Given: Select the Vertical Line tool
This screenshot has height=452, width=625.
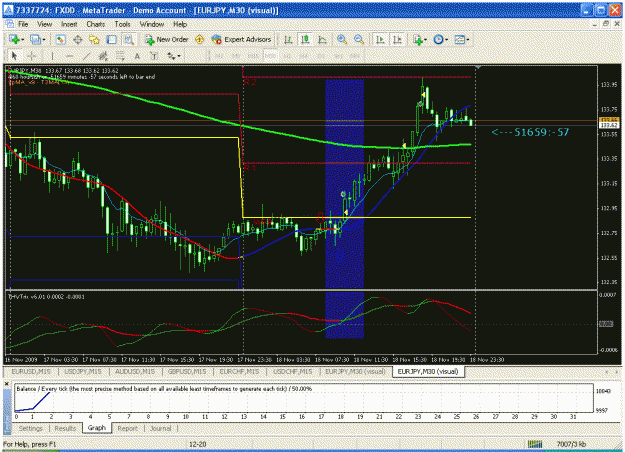Looking at the screenshot, I should [52, 56].
